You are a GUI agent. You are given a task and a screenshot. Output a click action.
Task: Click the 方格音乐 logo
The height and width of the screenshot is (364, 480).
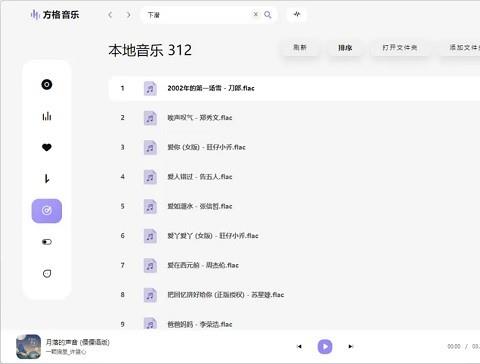[x=55, y=15]
